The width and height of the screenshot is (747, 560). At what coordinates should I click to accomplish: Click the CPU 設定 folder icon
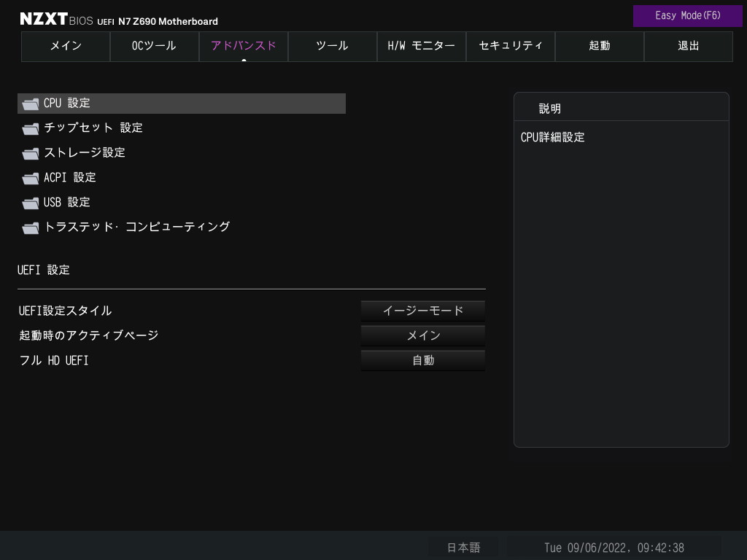click(x=31, y=104)
